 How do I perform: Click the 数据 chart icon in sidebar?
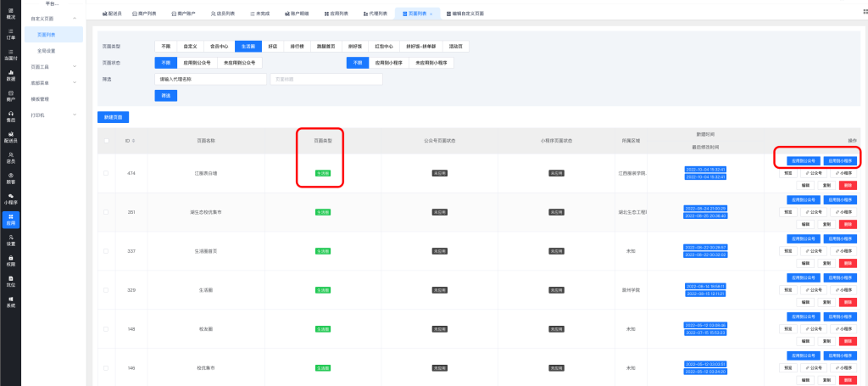11,76
